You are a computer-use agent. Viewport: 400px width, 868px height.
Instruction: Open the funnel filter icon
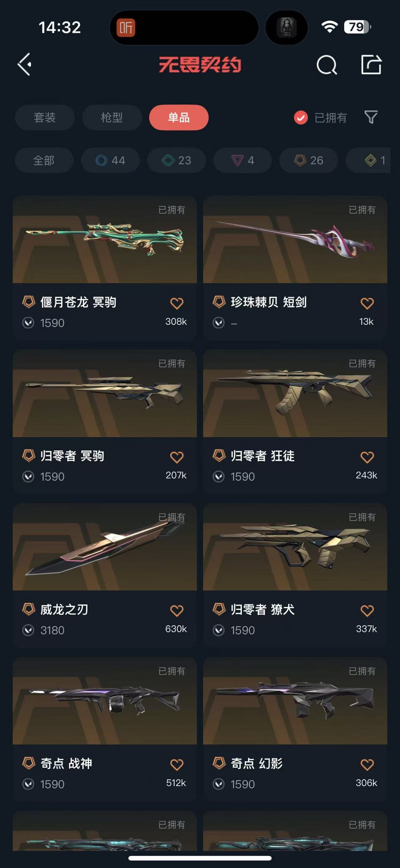click(371, 117)
